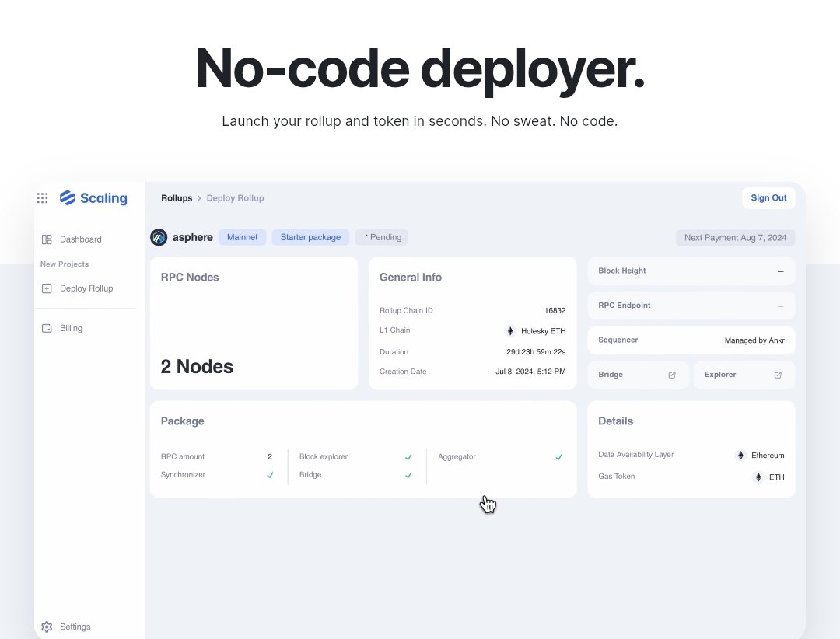Click the New Projects section label

coord(65,264)
